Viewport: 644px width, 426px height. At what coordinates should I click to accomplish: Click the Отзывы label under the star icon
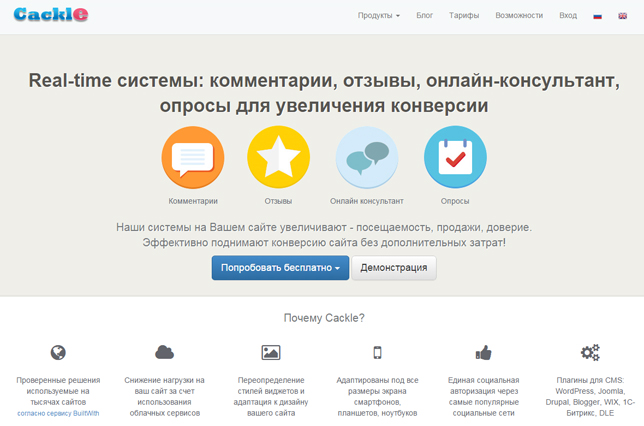[x=278, y=201]
